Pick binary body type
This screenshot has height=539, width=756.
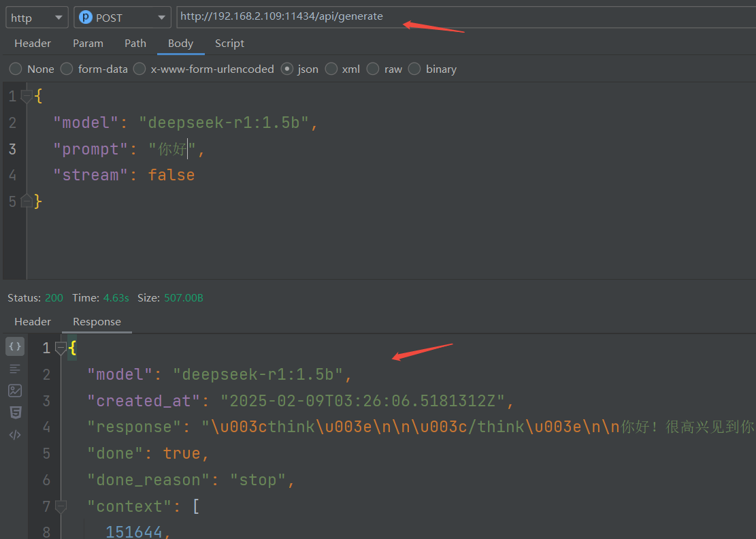click(414, 69)
